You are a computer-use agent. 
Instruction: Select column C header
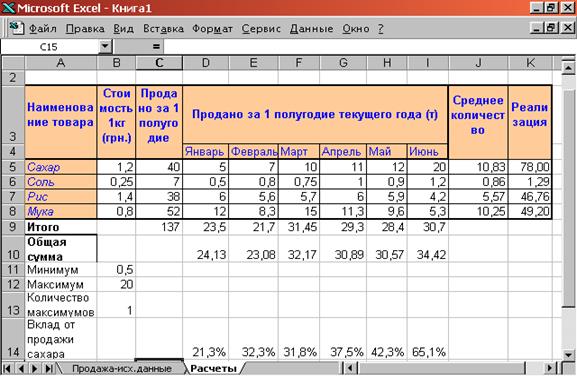pyautogui.click(x=159, y=63)
